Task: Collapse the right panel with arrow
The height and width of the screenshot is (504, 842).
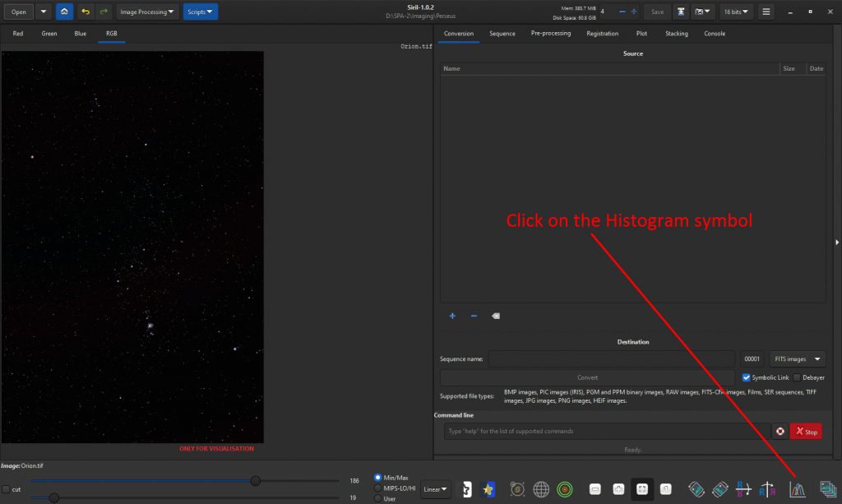Action: click(x=836, y=242)
